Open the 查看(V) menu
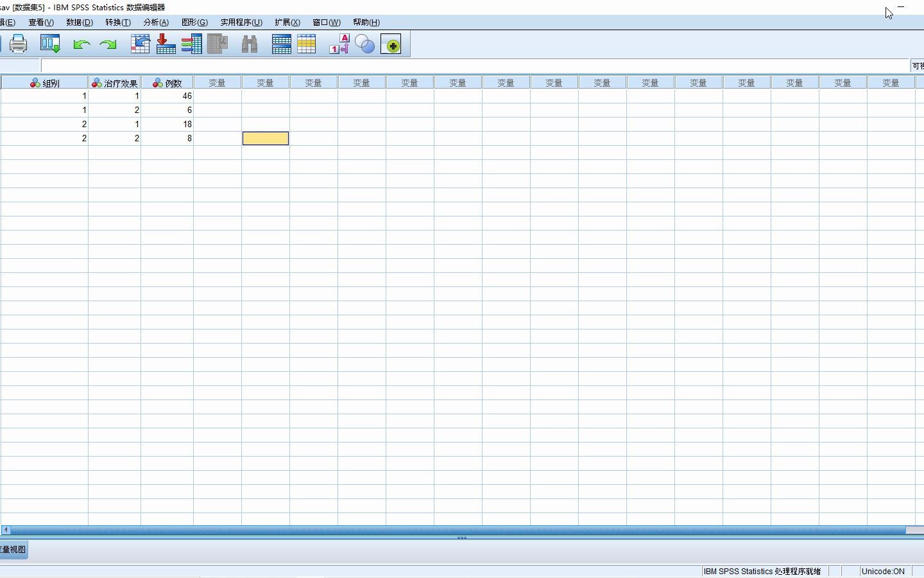The height and width of the screenshot is (578, 924). click(41, 22)
